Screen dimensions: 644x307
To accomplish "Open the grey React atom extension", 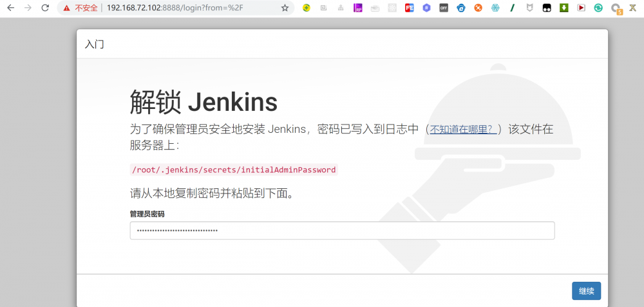I will click(392, 8).
